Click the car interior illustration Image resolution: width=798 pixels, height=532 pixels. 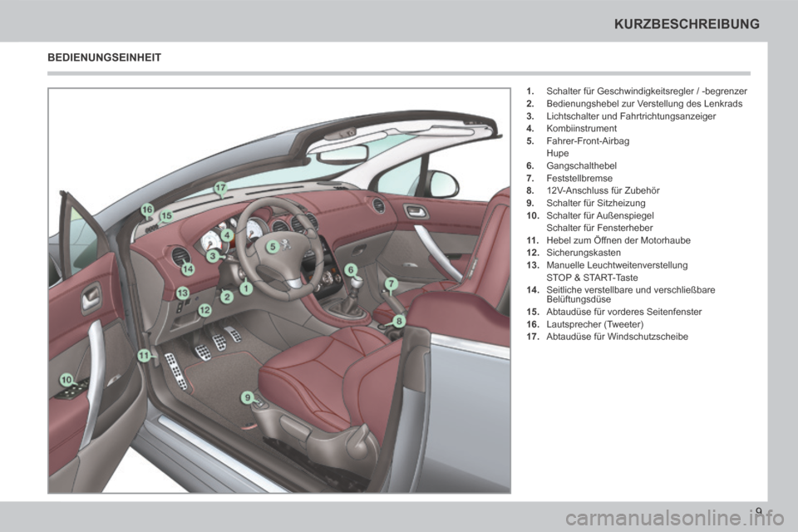[x=279, y=291]
